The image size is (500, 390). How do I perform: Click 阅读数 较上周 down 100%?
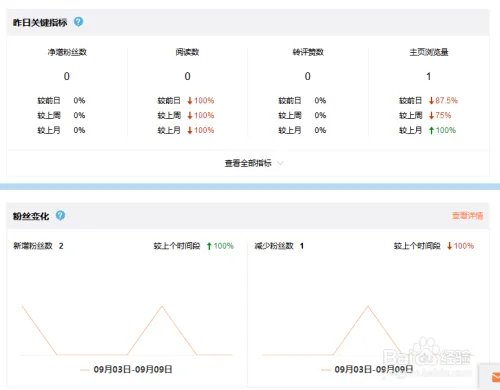(201, 115)
